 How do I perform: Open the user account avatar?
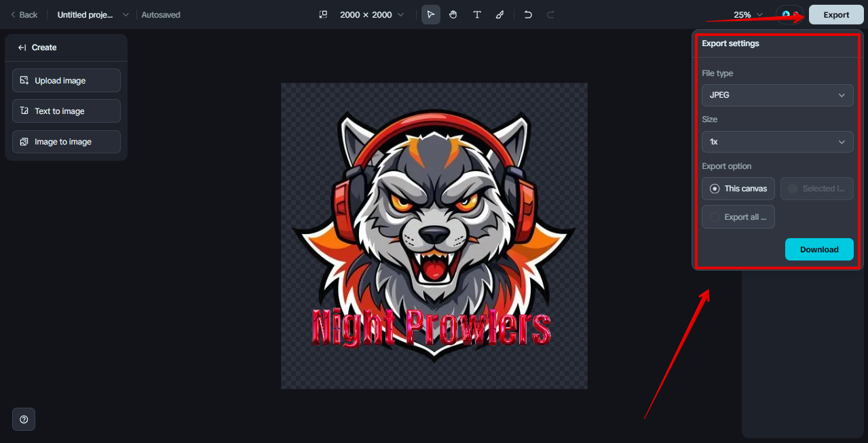(789, 14)
